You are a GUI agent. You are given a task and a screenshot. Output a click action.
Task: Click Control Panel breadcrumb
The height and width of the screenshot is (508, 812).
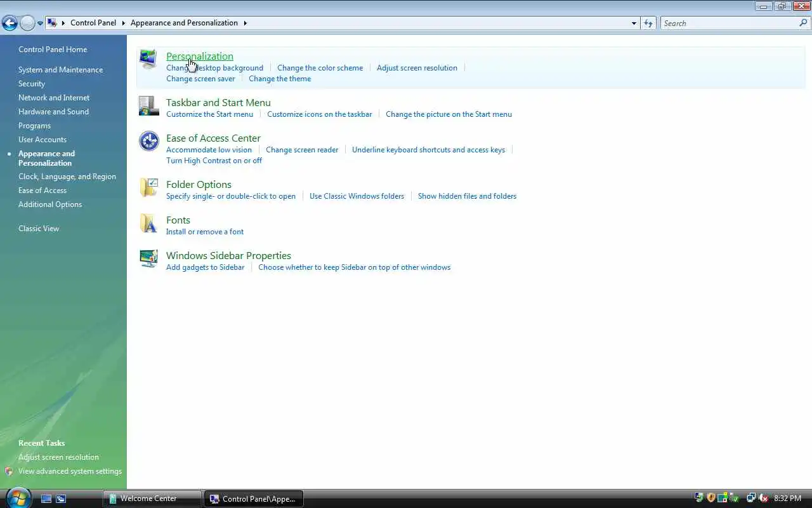93,23
